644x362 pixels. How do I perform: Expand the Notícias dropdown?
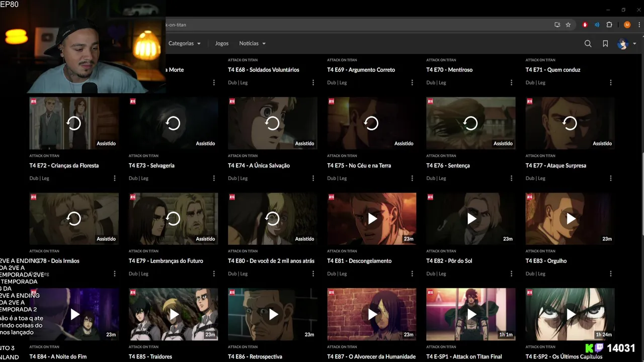tap(252, 43)
